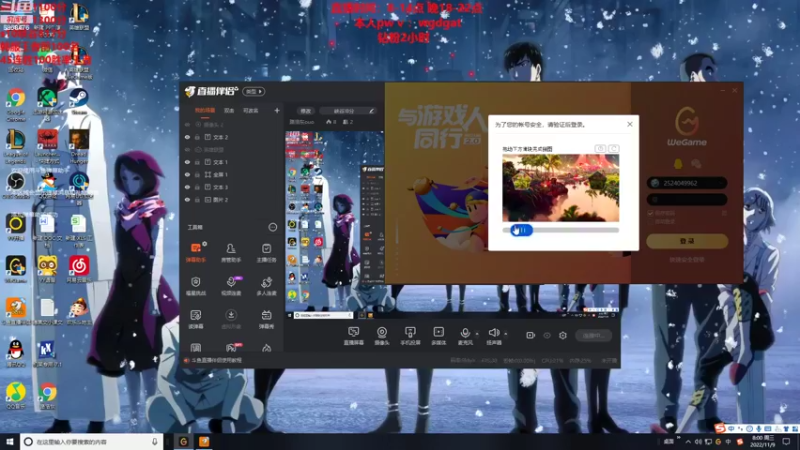The height and width of the screenshot is (450, 800).
Task: Click the G app icon on taskbar
Action: pos(183,441)
